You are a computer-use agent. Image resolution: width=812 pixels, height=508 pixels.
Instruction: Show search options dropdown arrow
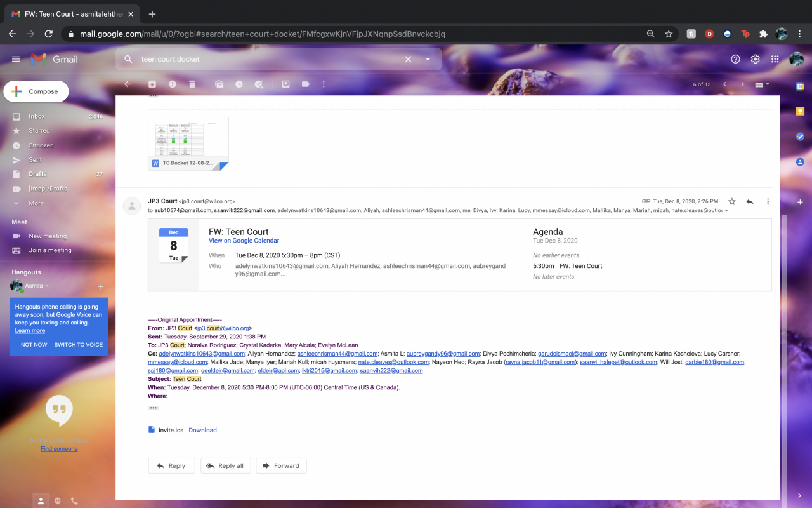click(428, 59)
